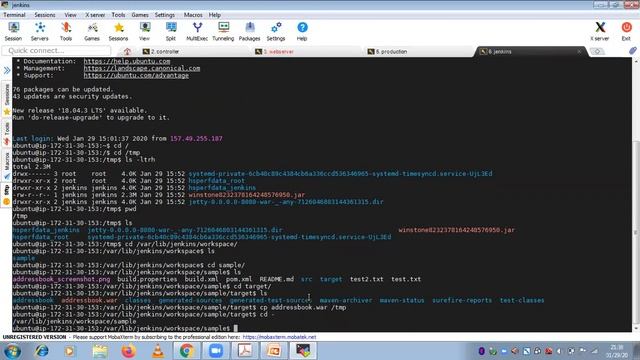
Task: Click the Servers toolbar icon
Action: (x=40, y=31)
